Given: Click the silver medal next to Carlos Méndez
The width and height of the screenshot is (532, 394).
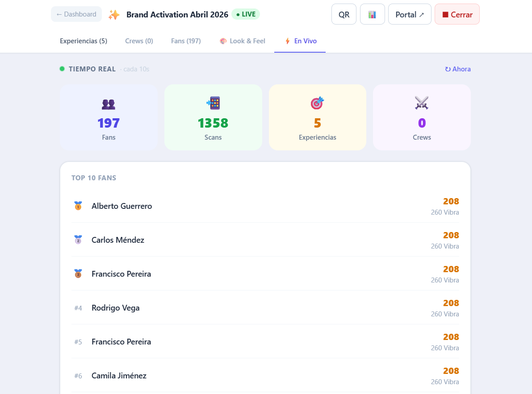Looking at the screenshot, I should point(78,240).
